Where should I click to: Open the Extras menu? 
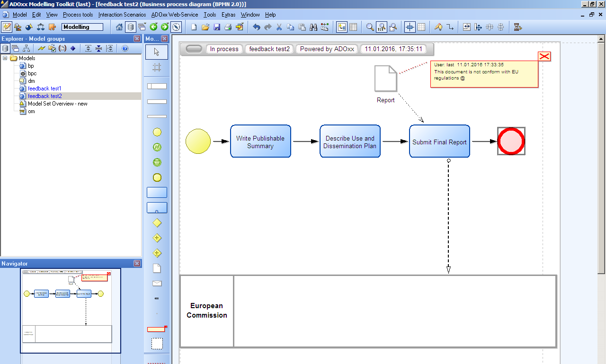click(228, 15)
